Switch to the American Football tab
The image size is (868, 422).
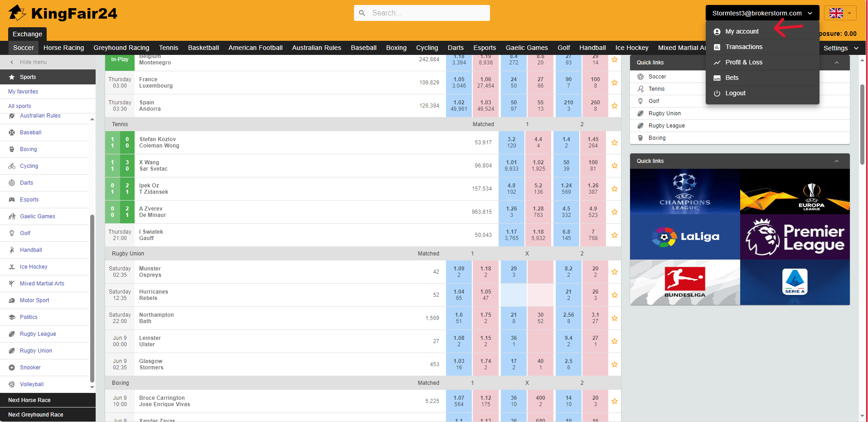(x=256, y=48)
